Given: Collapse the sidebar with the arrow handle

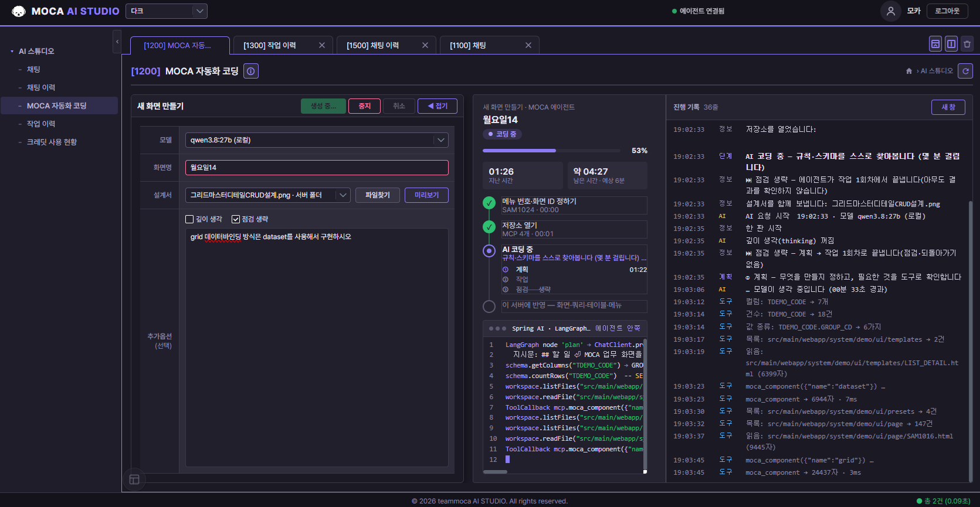Looking at the screenshot, I should [x=117, y=42].
